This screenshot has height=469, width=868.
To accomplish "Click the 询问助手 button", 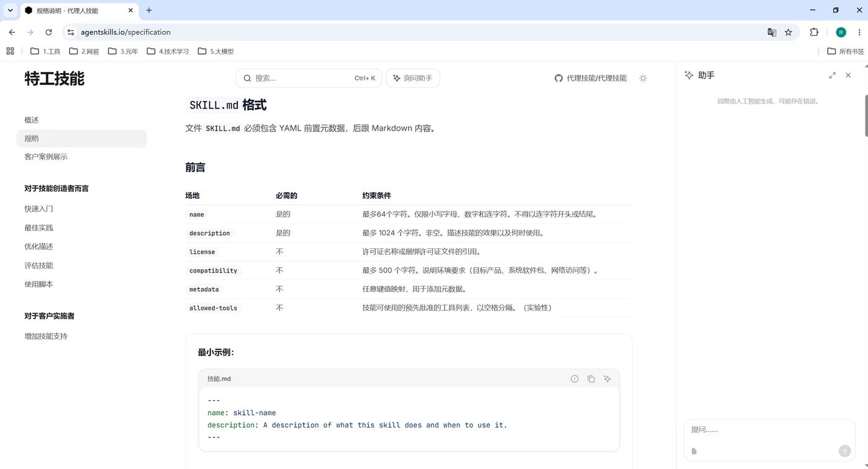I will 413,78.
